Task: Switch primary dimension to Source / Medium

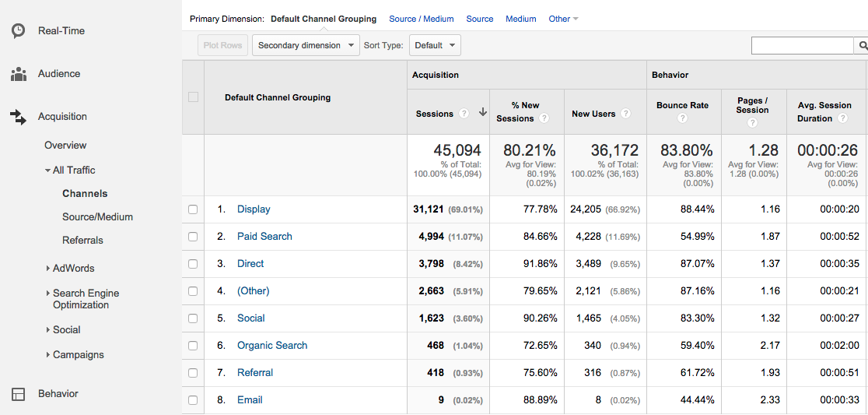Action: 421,19
